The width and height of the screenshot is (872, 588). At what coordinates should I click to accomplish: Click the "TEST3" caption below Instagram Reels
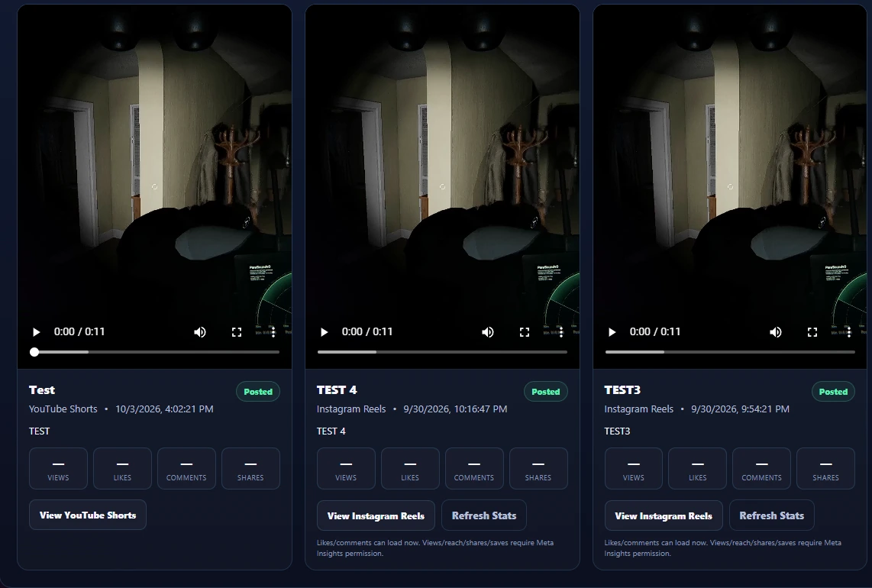coord(617,431)
